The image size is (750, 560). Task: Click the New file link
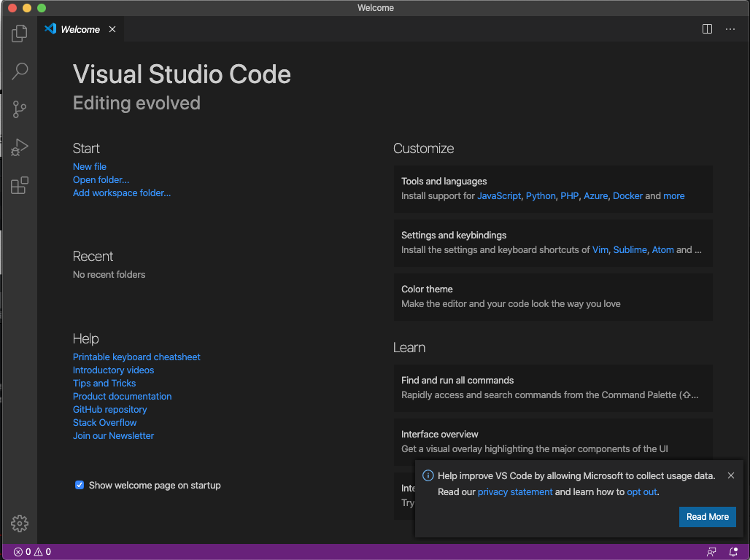[x=90, y=166]
